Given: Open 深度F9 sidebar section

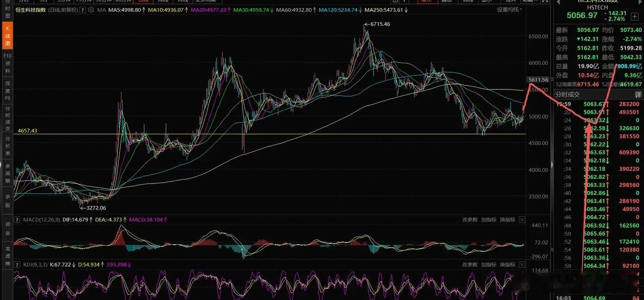Looking at the screenshot, I should pos(7,90).
